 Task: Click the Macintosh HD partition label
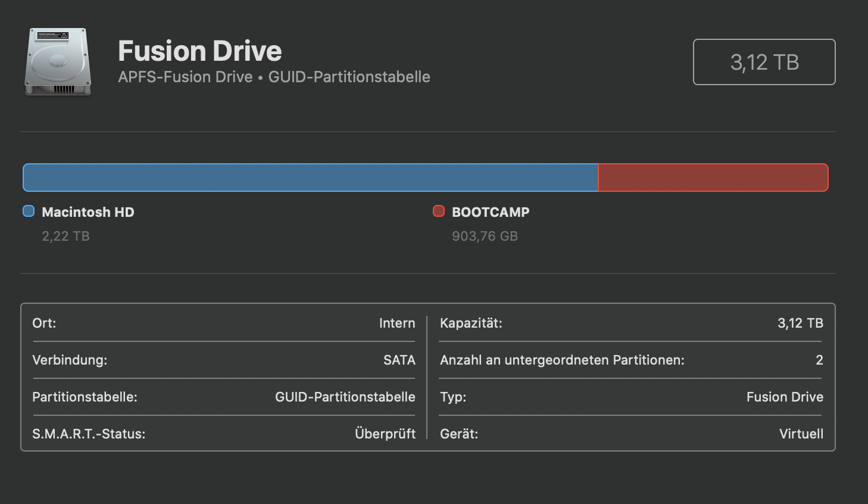(x=88, y=212)
